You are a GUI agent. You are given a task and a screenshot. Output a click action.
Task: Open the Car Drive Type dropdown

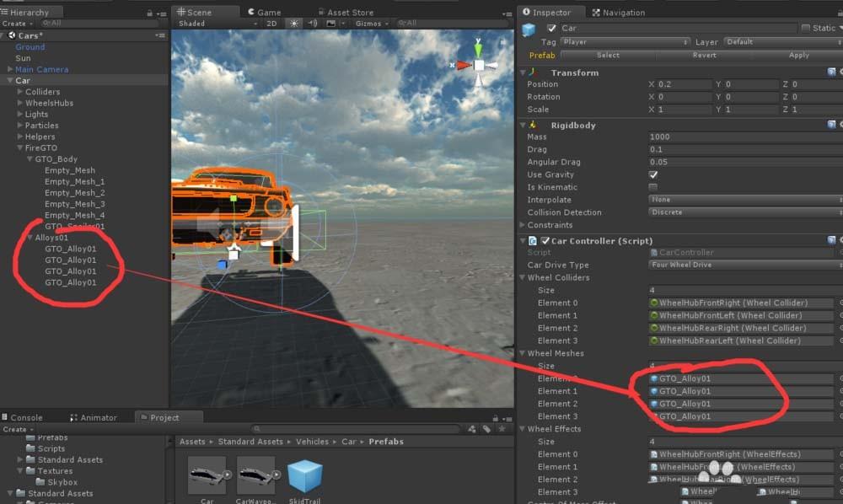pos(742,265)
